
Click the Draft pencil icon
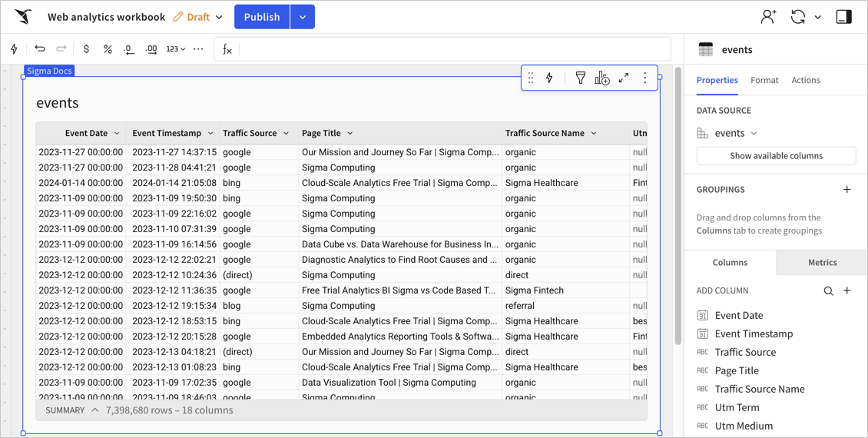177,17
